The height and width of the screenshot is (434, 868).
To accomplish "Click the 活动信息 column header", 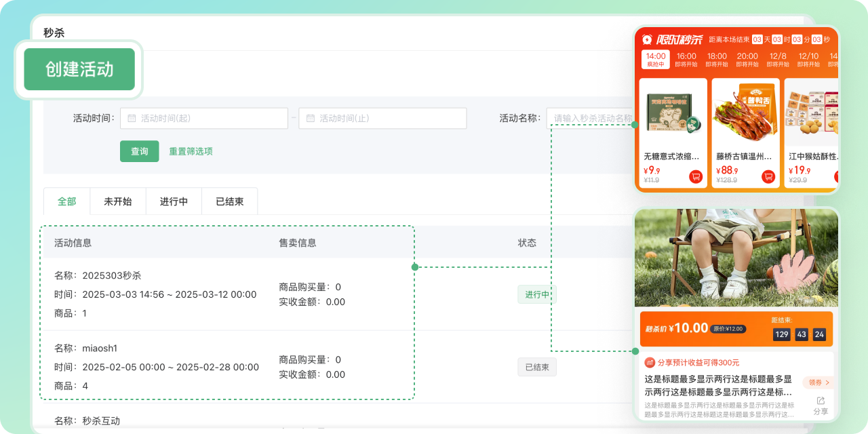I will (x=73, y=242).
